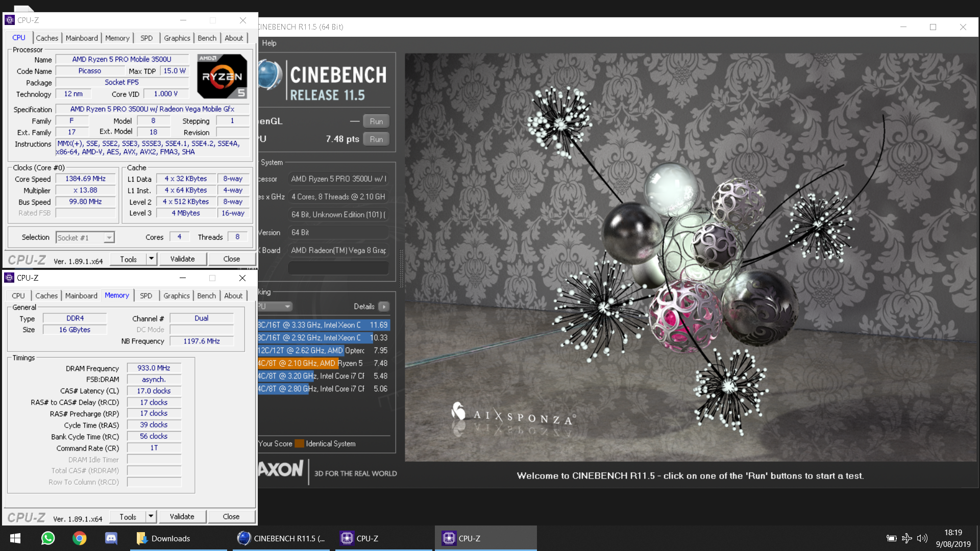Click Validate in top CPU-Z window
Screen dimensions: 980x551
click(183, 259)
